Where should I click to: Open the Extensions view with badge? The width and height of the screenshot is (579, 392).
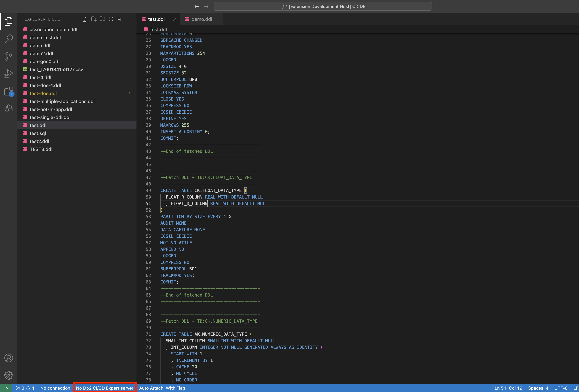(x=9, y=91)
